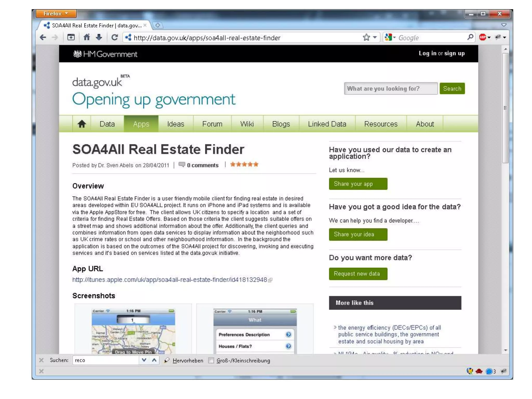Click the Suchen find field containing 'reco'
Image resolution: width=532 pixels, height=399 pixels.
tap(106, 360)
